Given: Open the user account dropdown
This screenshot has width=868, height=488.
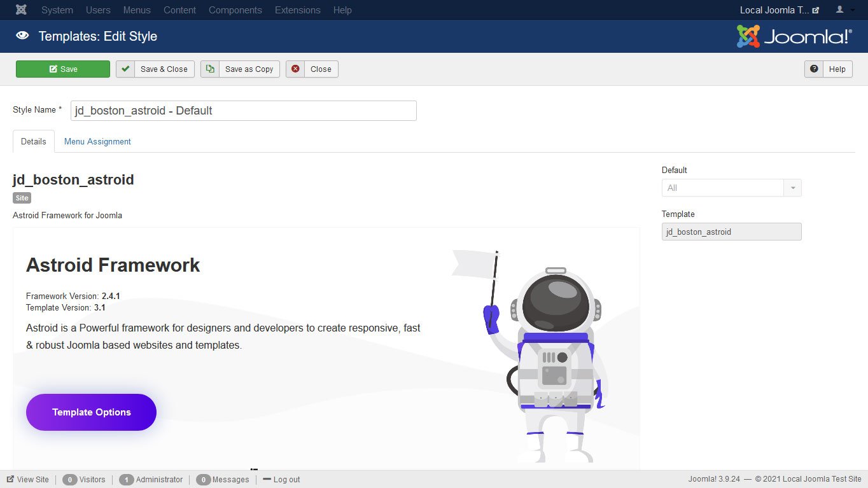Looking at the screenshot, I should tap(846, 10).
